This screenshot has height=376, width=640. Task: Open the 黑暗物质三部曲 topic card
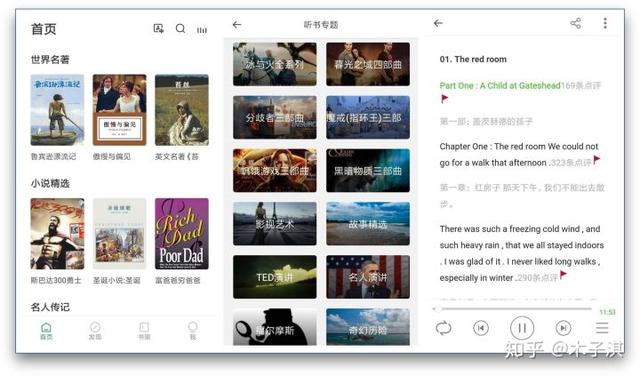[x=368, y=171]
